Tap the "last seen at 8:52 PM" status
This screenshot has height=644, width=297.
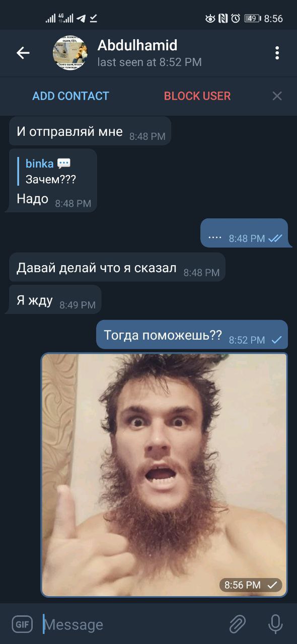[150, 62]
